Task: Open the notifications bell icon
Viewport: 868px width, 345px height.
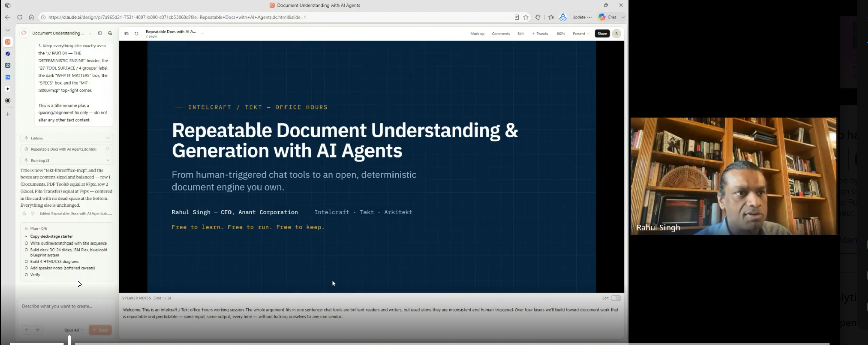Action: click(x=110, y=33)
